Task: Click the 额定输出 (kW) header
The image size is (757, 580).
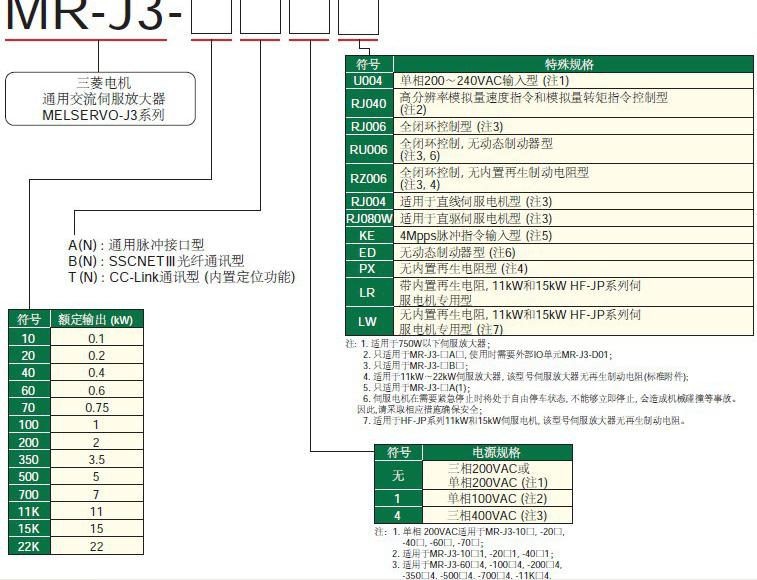Action: [x=97, y=319]
